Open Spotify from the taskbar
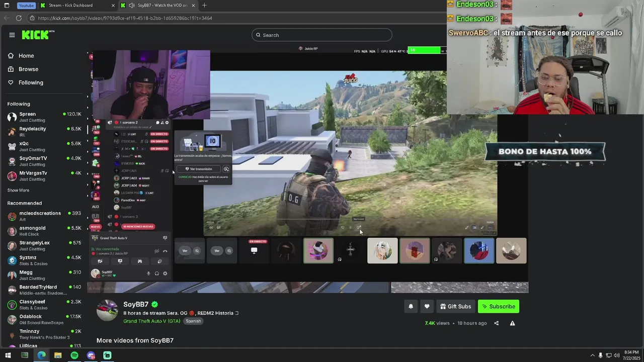Viewport: 644px width, 362px height. tap(74, 355)
